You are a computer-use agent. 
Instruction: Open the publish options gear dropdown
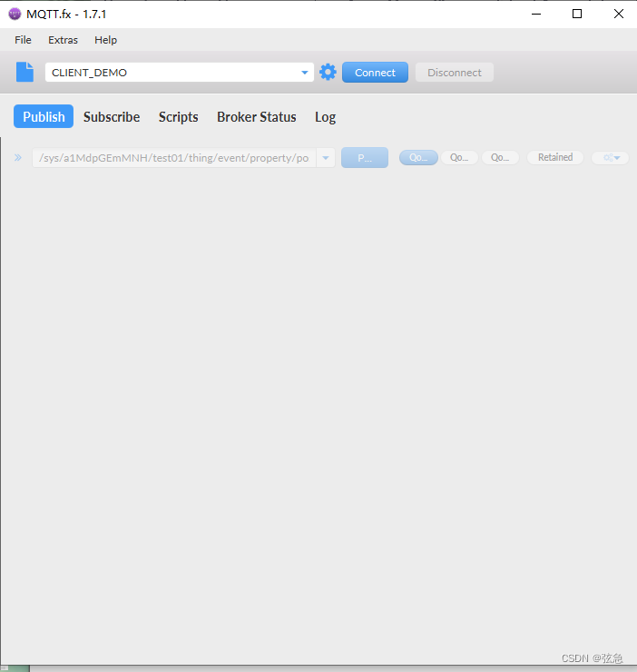pyautogui.click(x=610, y=158)
